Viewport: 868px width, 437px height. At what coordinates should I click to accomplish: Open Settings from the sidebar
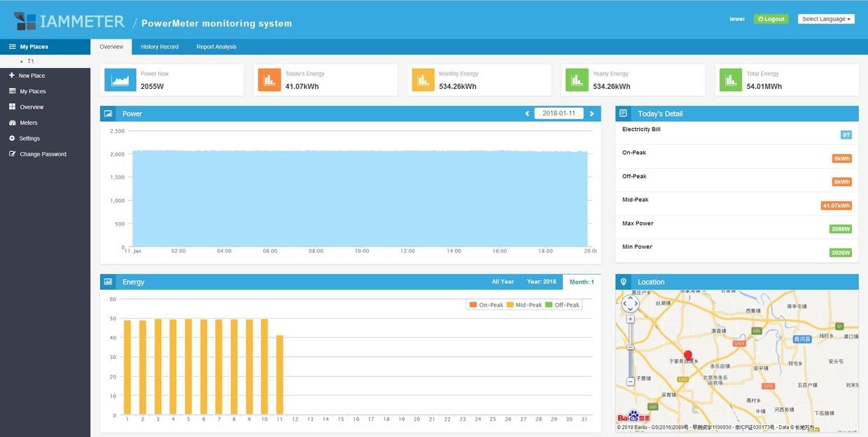tap(29, 139)
